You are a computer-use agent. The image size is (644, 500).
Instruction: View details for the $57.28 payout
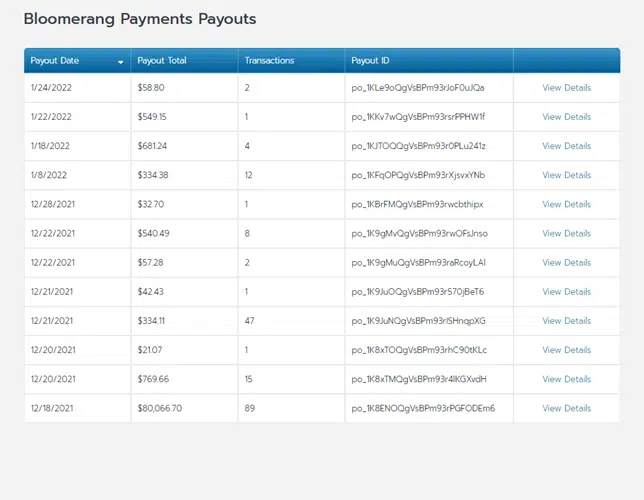coord(566,263)
